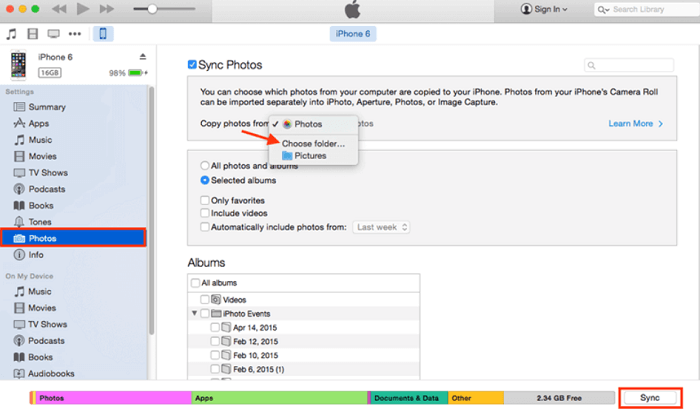
Task: Check the Apr 14, 2015 event
Action: pyautogui.click(x=215, y=328)
